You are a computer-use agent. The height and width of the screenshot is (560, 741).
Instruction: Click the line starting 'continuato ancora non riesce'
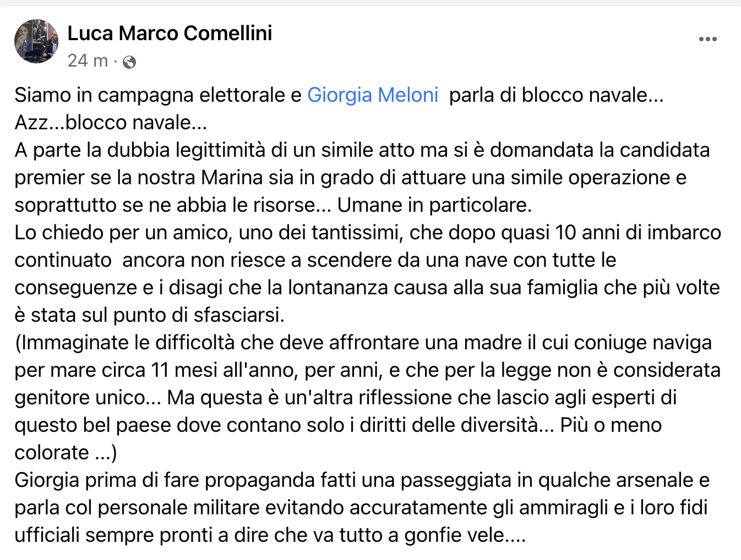coord(315,260)
